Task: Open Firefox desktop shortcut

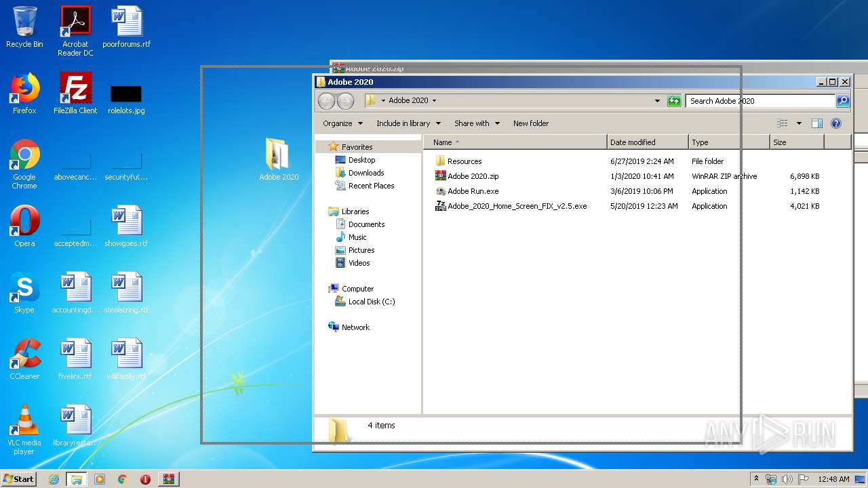Action: (24, 94)
